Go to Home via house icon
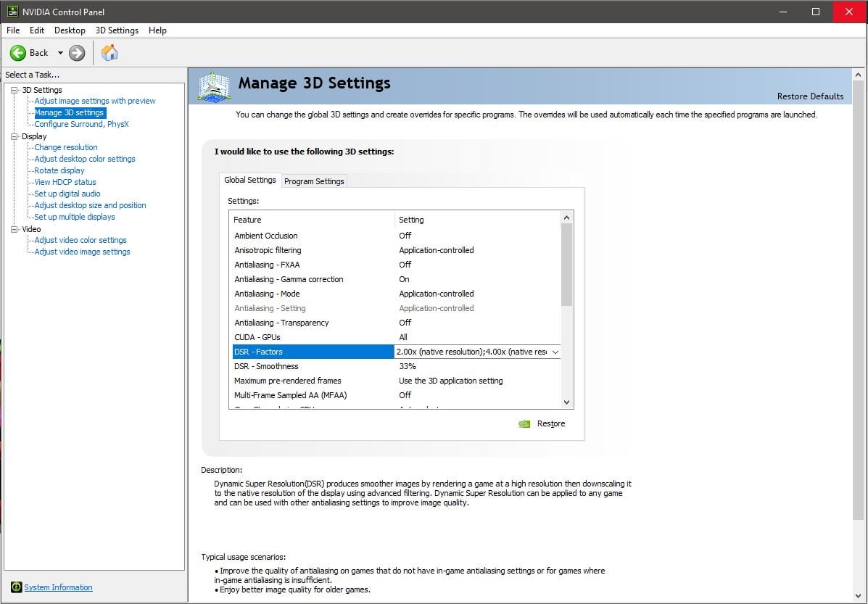The width and height of the screenshot is (868, 604). tap(109, 53)
